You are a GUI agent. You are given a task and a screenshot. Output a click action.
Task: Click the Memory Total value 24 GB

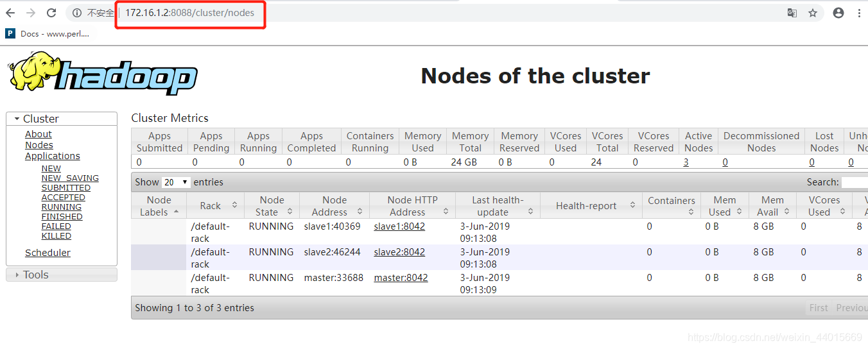pyautogui.click(x=464, y=162)
